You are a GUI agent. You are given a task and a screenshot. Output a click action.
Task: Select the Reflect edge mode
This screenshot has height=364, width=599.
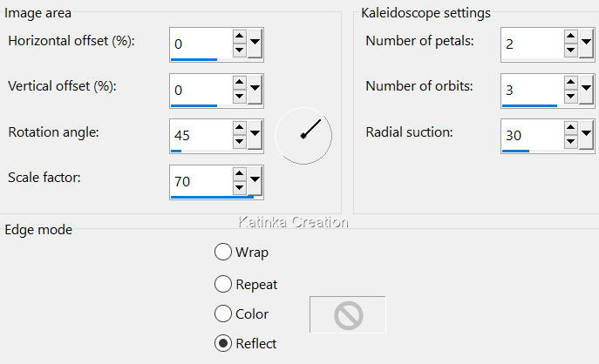pos(222,343)
